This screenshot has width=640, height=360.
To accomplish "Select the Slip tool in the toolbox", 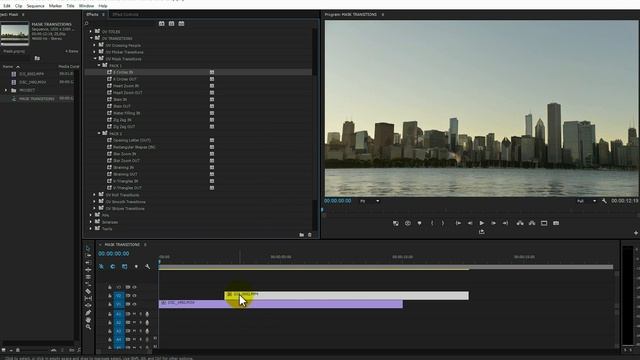I will coord(88,298).
